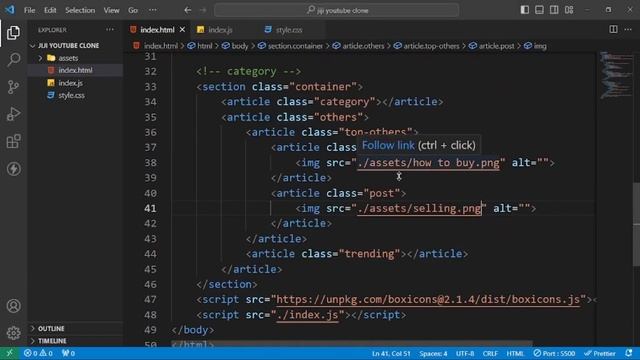Change Spaces: 4 indentation setting
The height and width of the screenshot is (360, 640).
(x=433, y=353)
